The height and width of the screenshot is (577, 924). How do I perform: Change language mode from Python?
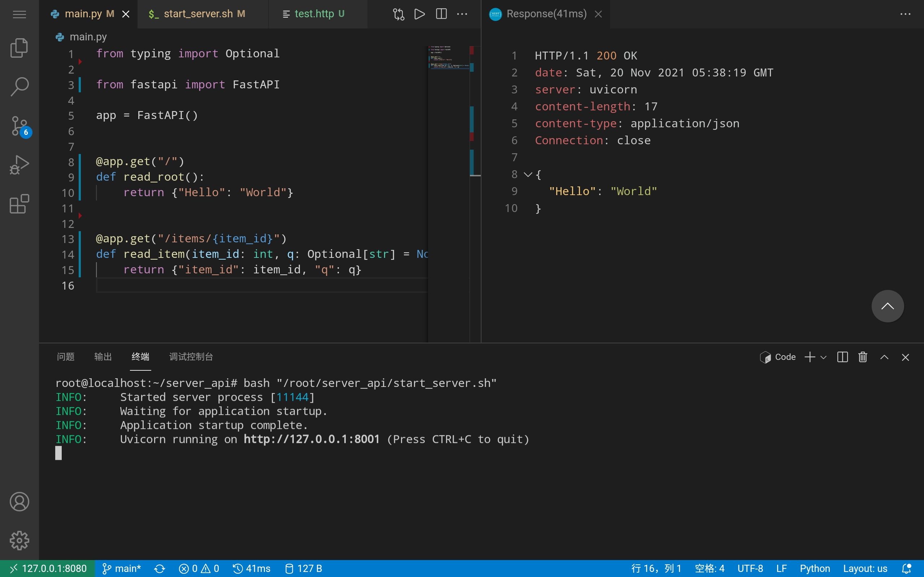814,569
